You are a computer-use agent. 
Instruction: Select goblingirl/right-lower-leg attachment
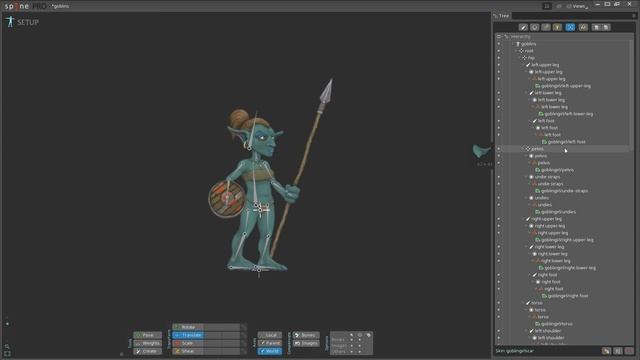click(x=570, y=268)
